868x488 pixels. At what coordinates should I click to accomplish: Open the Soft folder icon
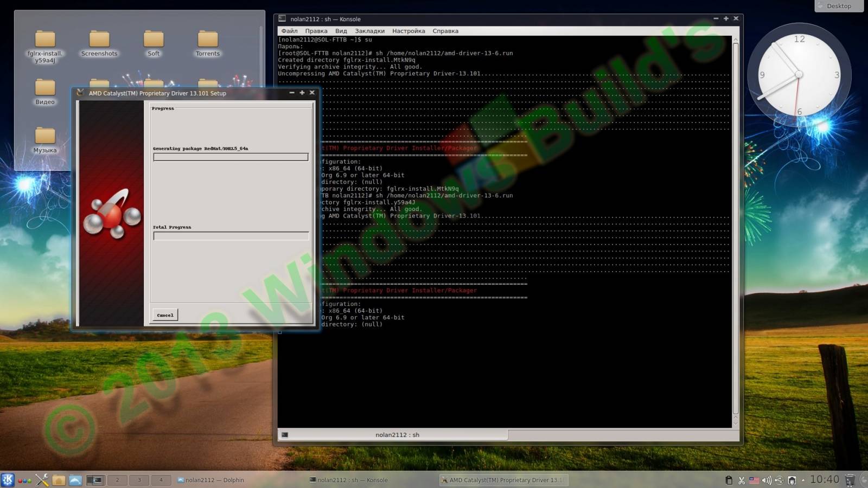point(154,43)
